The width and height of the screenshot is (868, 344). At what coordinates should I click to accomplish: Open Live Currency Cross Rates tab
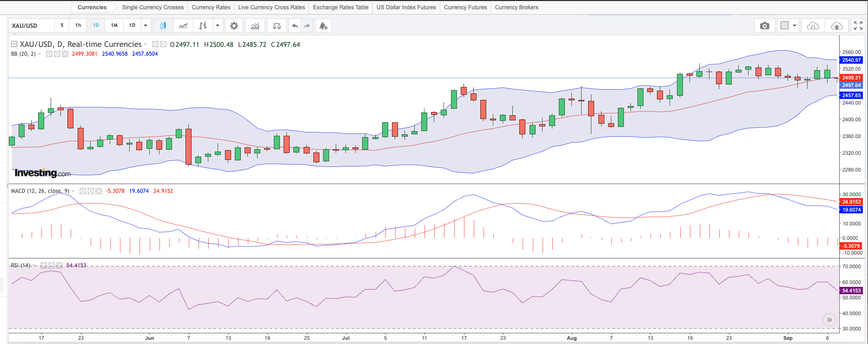click(272, 7)
